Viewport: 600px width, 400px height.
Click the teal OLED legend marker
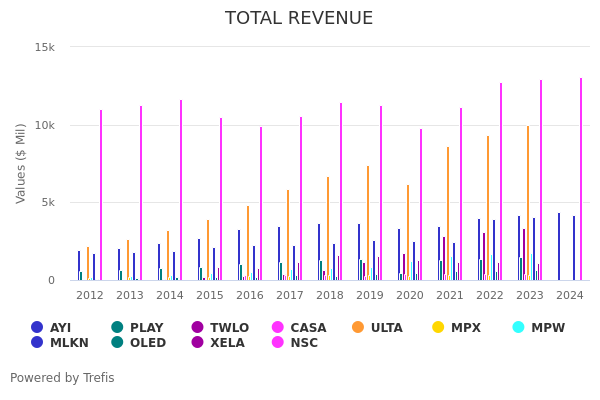tap(117, 343)
